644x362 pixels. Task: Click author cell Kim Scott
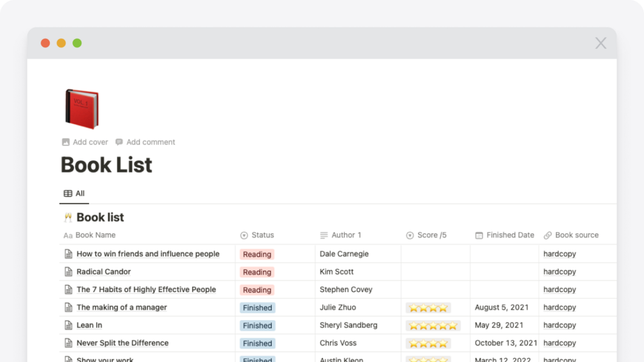tap(336, 272)
